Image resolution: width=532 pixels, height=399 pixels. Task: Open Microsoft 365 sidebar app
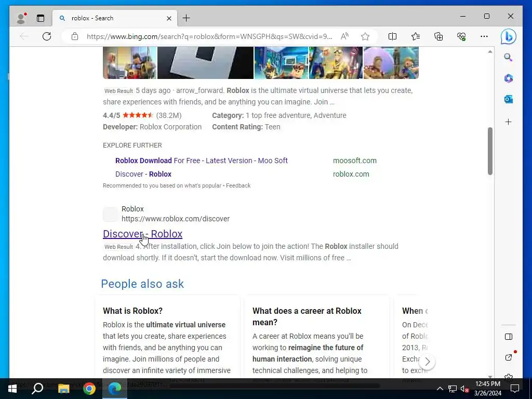[508, 78]
